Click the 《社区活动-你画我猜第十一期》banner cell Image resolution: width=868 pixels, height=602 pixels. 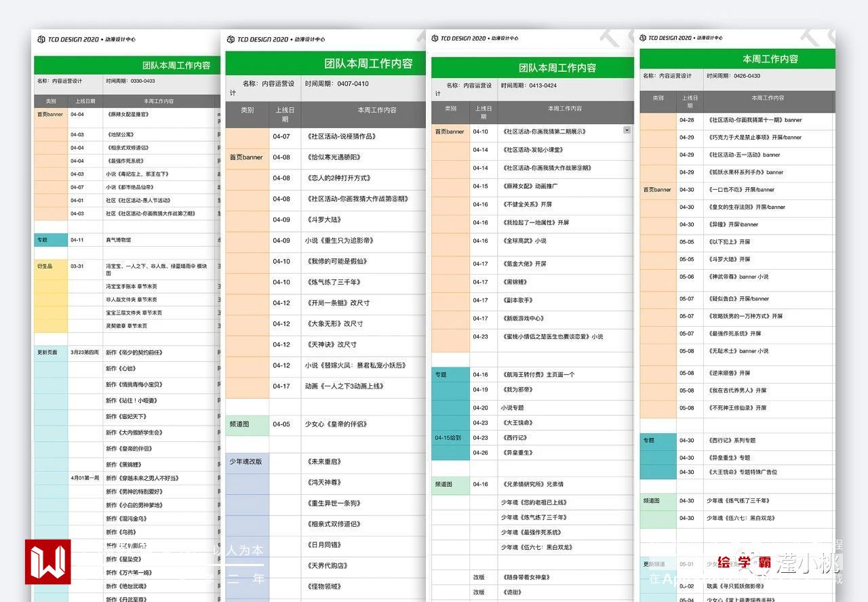[769, 120]
